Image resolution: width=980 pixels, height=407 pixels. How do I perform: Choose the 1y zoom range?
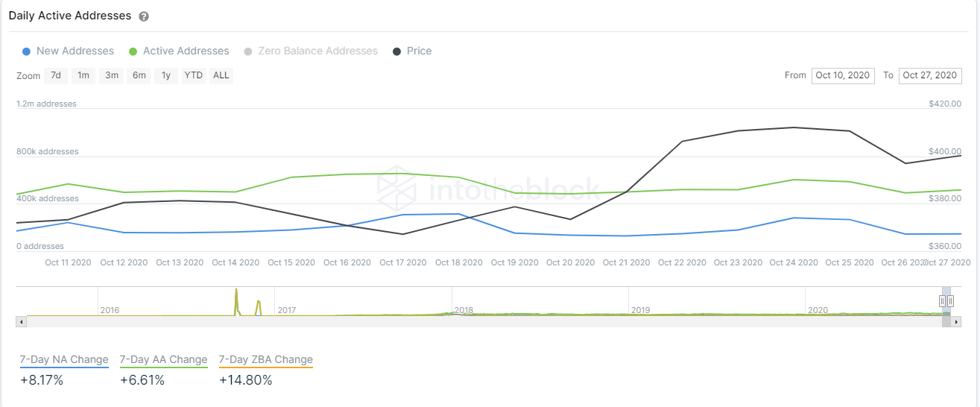coord(166,75)
